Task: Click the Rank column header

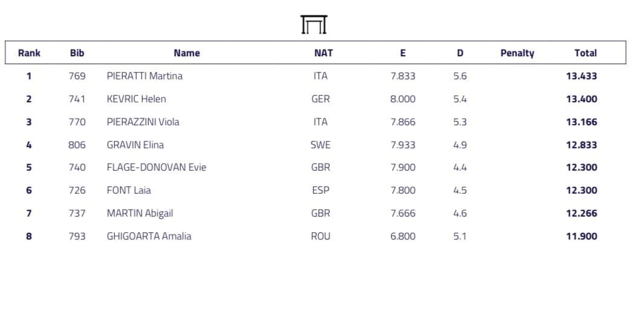Action: point(29,53)
